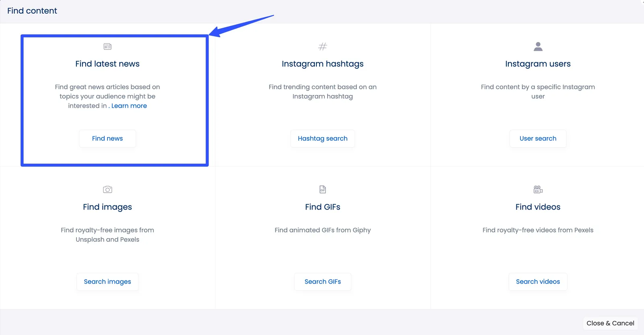644x335 pixels.
Task: Open Search GIFs
Action: pyautogui.click(x=322, y=282)
